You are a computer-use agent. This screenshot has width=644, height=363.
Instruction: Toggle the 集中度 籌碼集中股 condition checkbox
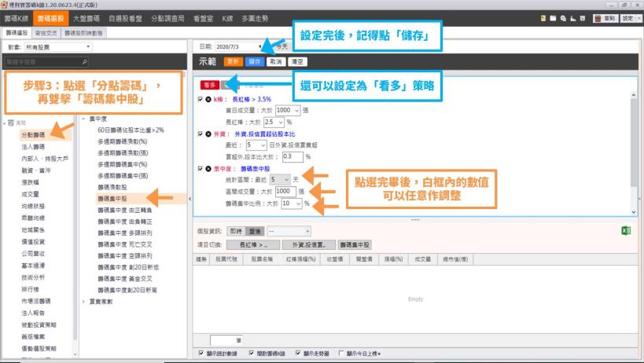point(201,169)
